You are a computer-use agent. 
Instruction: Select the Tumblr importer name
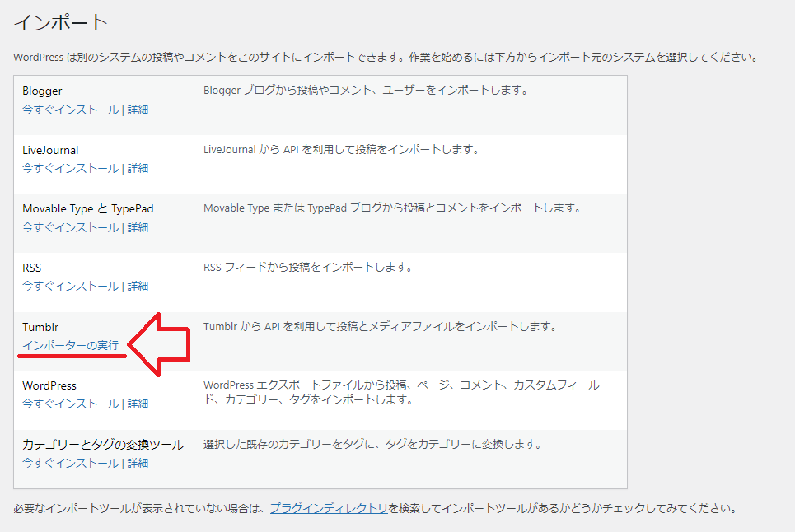[40, 327]
